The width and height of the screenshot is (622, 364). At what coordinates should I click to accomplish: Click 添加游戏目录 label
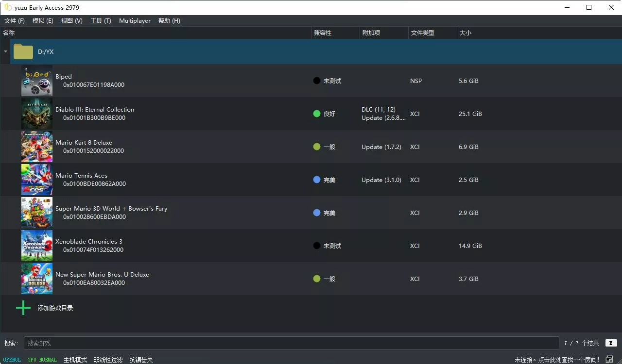55,308
